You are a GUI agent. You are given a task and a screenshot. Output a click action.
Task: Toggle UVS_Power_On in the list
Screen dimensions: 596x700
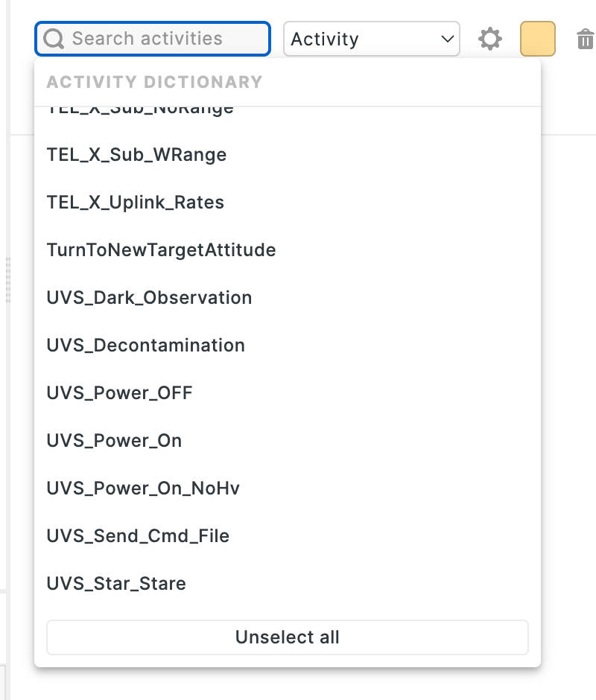[113, 440]
